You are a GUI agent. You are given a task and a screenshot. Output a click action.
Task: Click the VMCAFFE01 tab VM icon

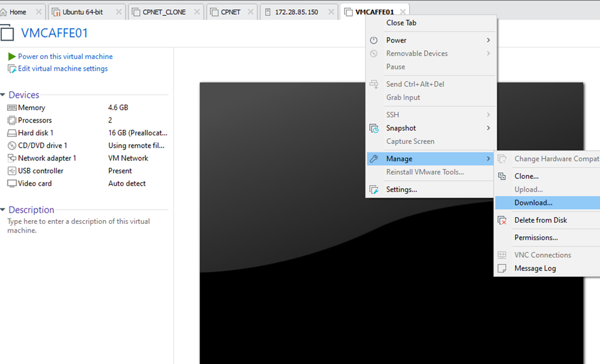(x=348, y=12)
